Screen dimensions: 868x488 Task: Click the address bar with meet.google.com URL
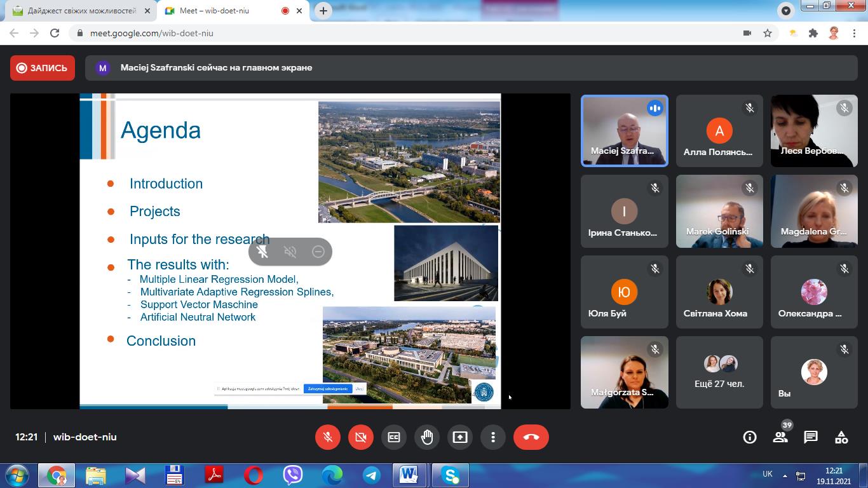(x=407, y=33)
